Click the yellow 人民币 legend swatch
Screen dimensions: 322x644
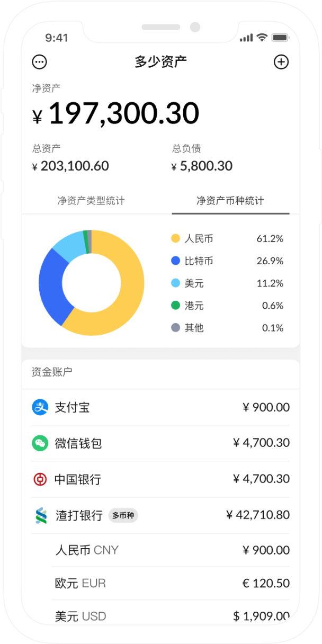(x=176, y=239)
